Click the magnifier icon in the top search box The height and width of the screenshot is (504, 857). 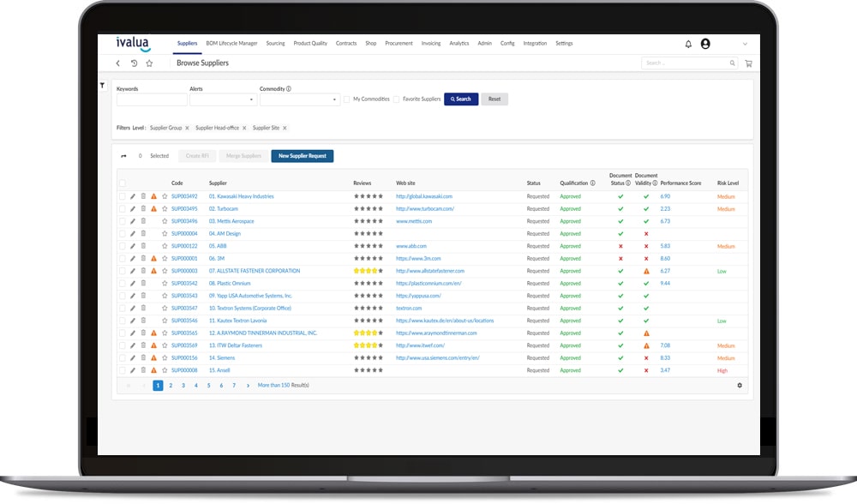pos(733,63)
